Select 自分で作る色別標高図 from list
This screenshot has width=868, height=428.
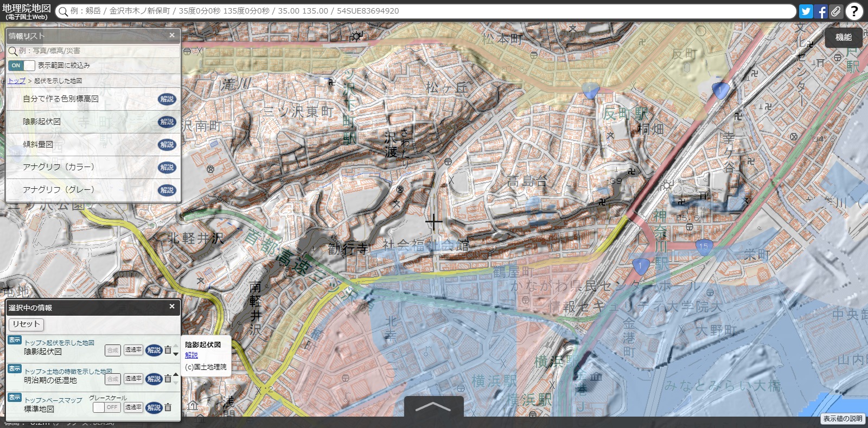pos(61,99)
